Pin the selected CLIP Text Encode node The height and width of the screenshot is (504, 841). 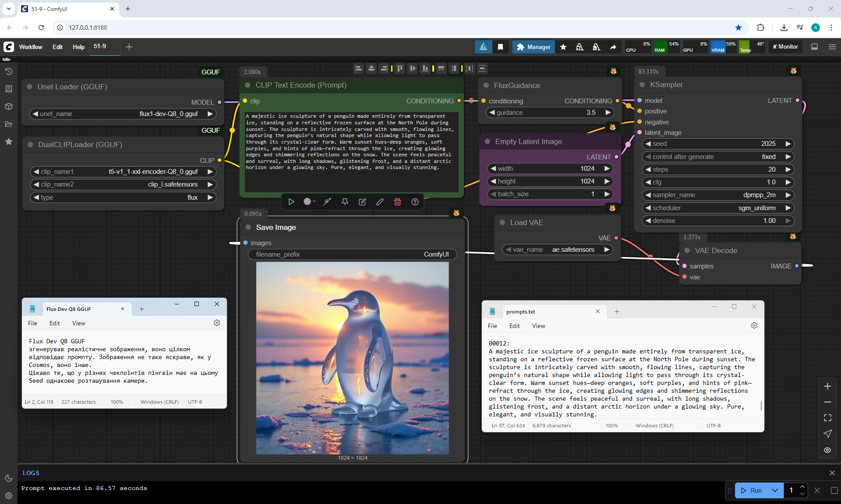tap(345, 202)
